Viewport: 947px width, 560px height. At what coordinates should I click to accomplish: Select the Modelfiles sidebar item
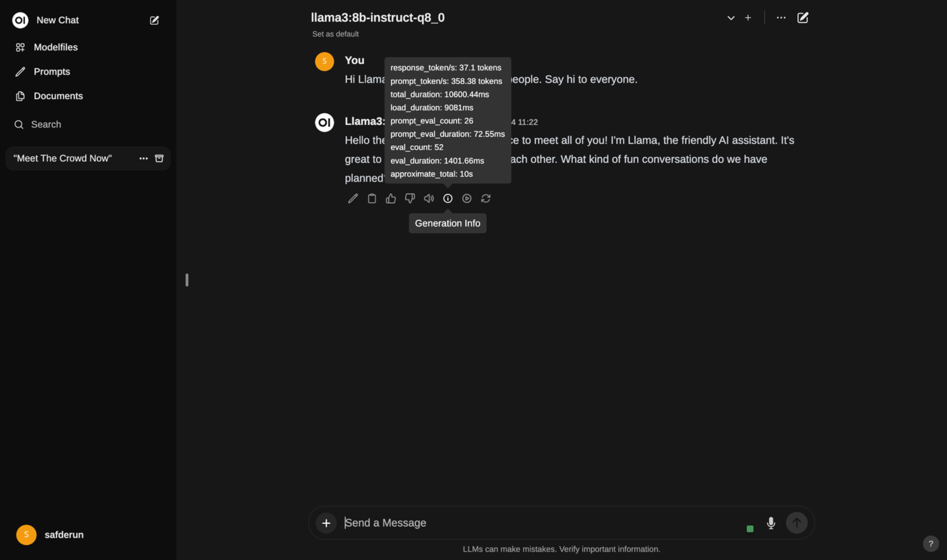tap(56, 47)
